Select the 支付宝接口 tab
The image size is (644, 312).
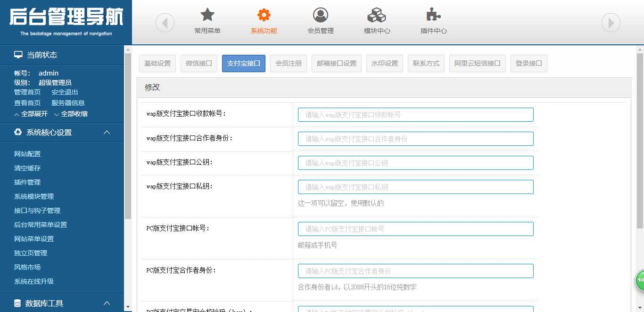244,63
